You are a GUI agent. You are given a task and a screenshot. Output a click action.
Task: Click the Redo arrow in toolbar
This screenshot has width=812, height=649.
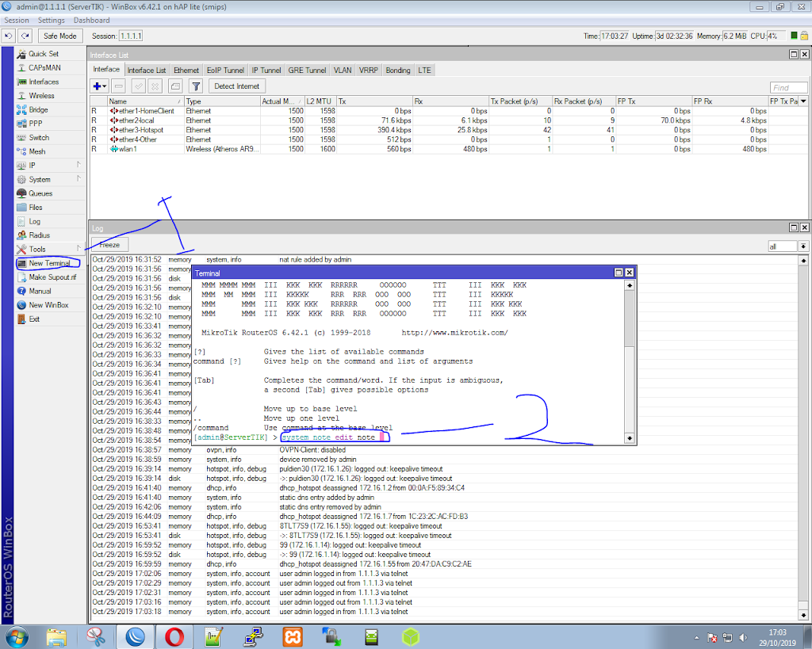point(25,36)
